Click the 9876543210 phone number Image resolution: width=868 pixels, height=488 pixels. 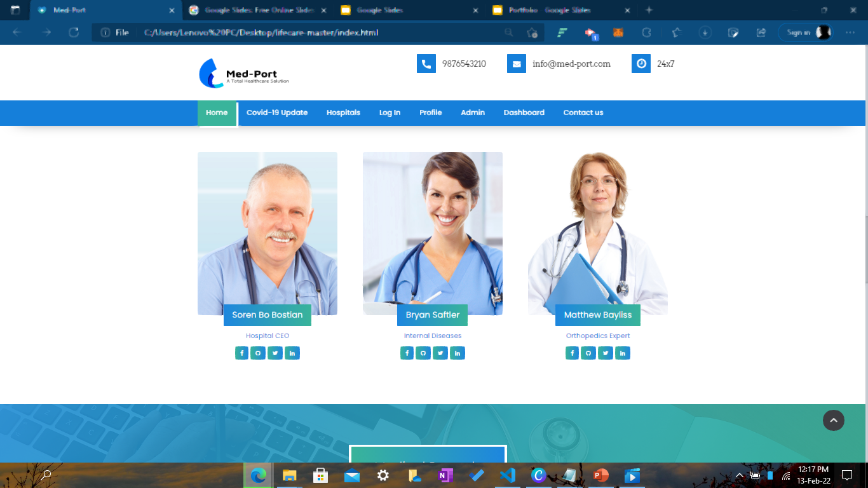pyautogui.click(x=464, y=64)
